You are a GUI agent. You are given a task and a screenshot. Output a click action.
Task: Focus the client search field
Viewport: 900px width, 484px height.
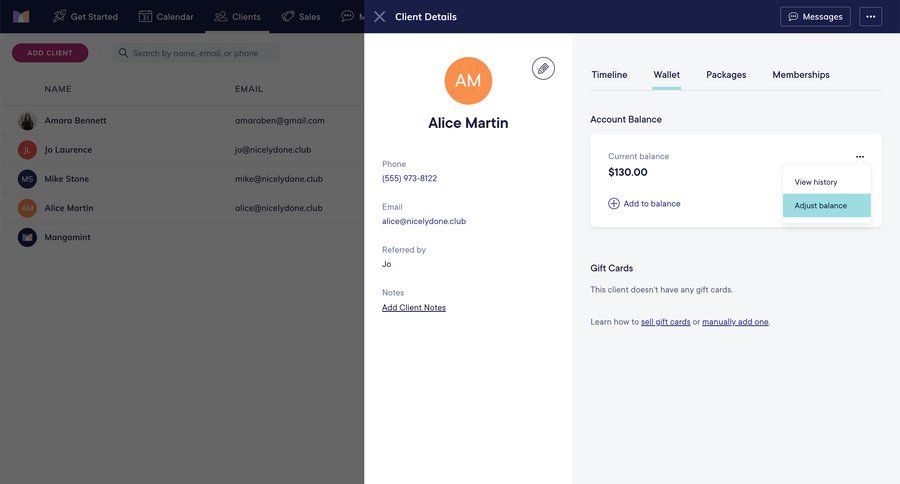pyautogui.click(x=195, y=53)
